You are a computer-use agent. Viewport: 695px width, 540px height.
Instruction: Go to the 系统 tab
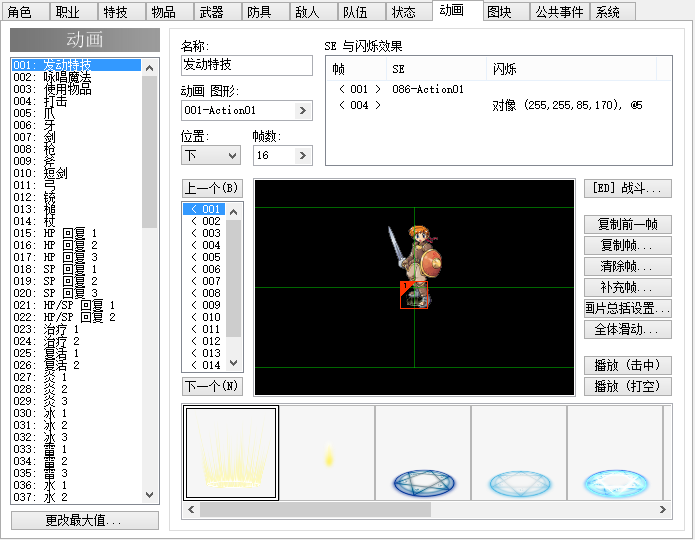click(x=613, y=12)
